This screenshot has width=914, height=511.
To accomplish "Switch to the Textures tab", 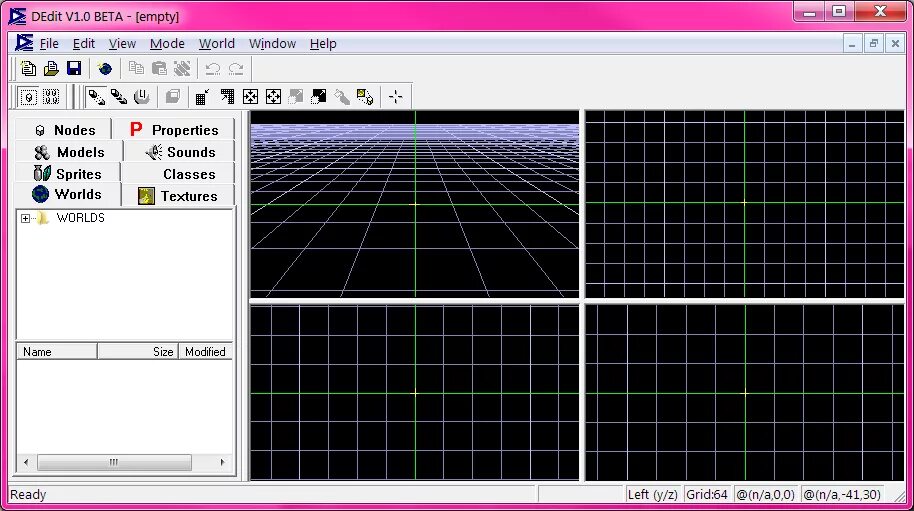I will (x=178, y=195).
